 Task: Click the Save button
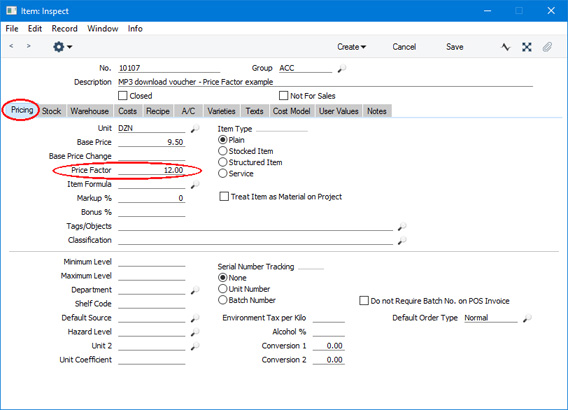455,47
